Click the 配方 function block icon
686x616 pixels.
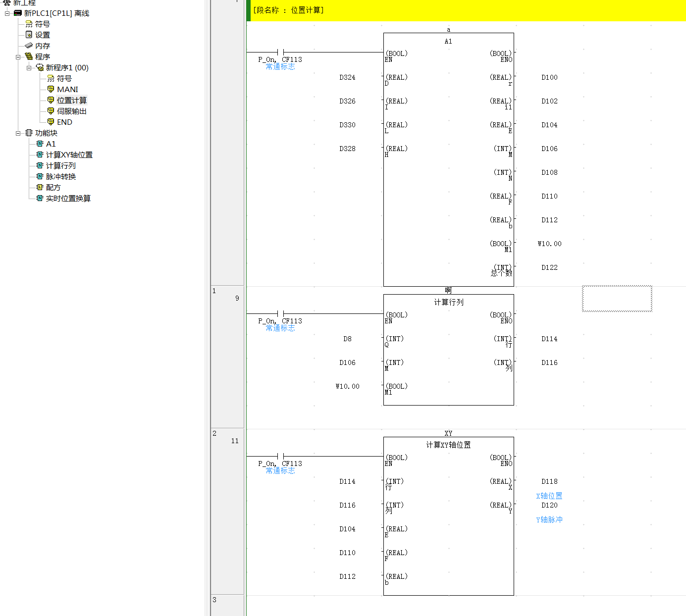pyautogui.click(x=40, y=187)
